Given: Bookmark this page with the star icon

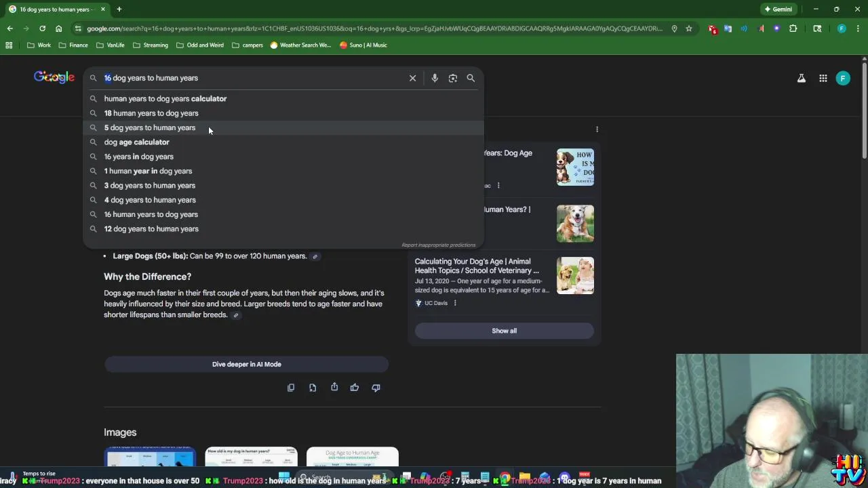Looking at the screenshot, I should 689,28.
